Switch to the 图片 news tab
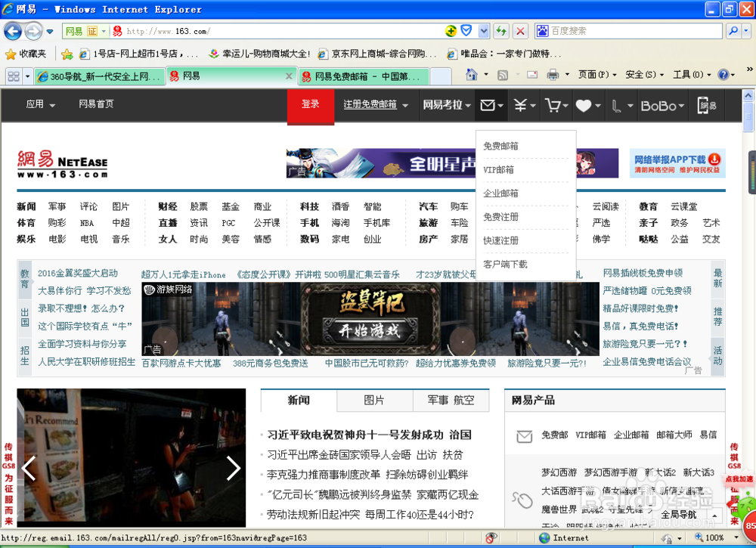This screenshot has height=548, width=756. [375, 401]
